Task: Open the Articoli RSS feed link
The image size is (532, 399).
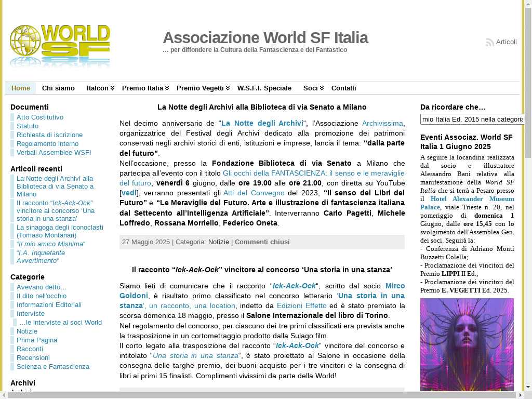Action: [x=506, y=42]
